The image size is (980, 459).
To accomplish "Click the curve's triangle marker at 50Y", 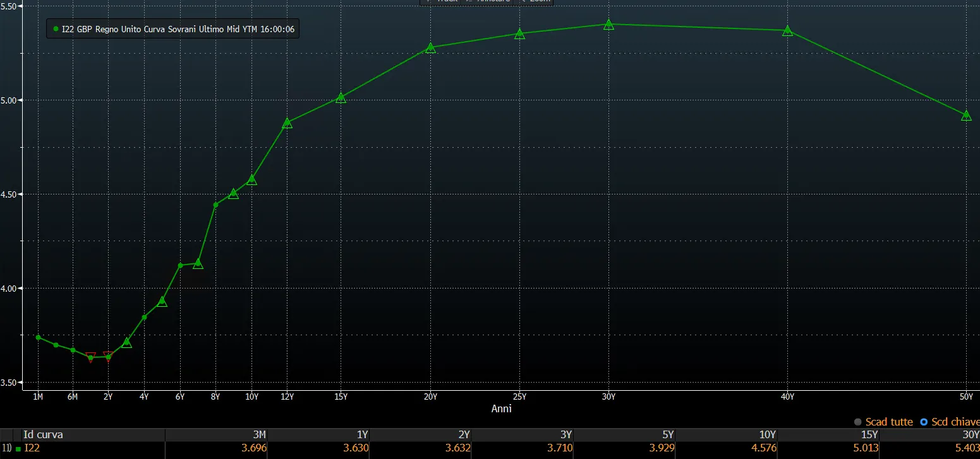I will click(x=966, y=115).
